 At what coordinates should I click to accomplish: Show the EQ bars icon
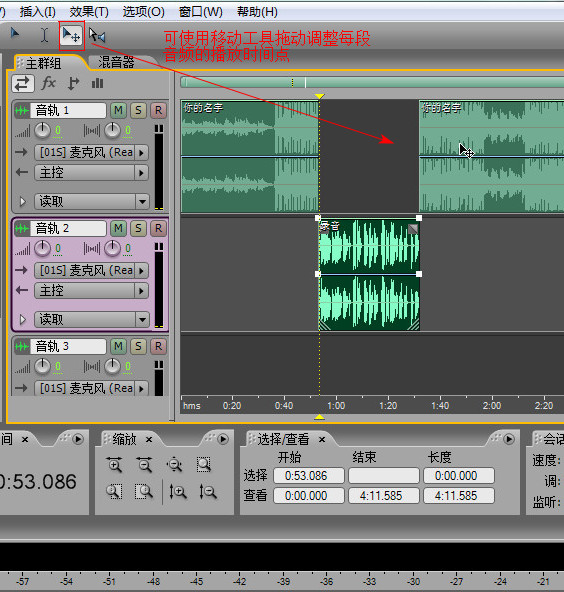click(x=97, y=83)
